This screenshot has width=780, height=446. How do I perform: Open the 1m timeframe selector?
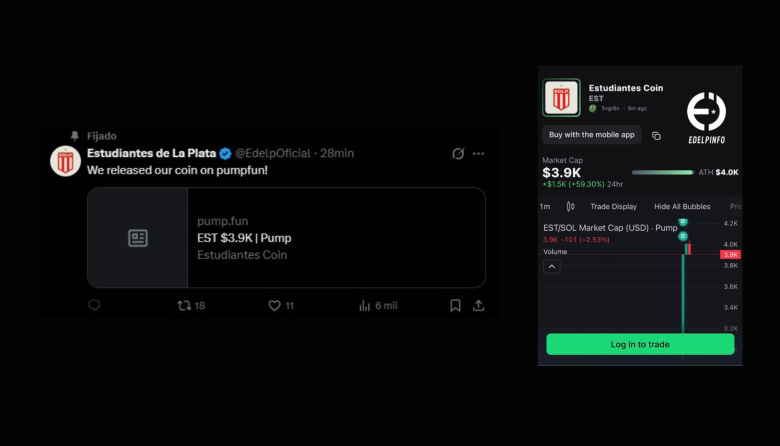click(x=545, y=207)
